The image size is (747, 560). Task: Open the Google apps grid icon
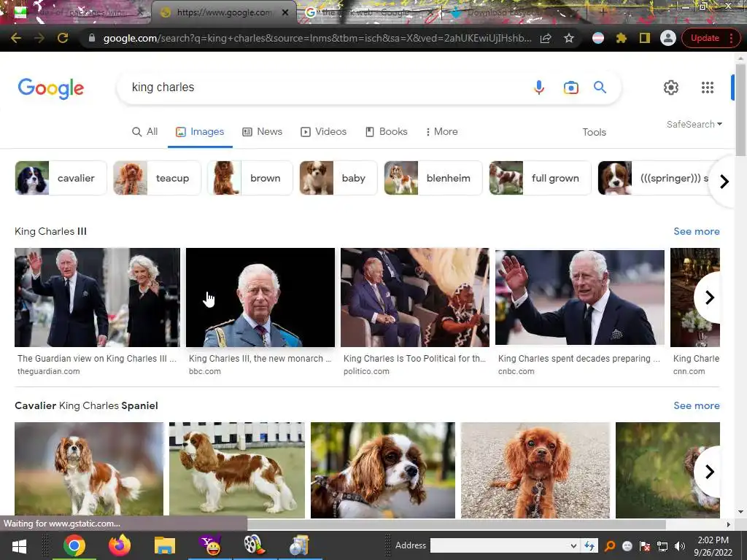[x=708, y=87]
